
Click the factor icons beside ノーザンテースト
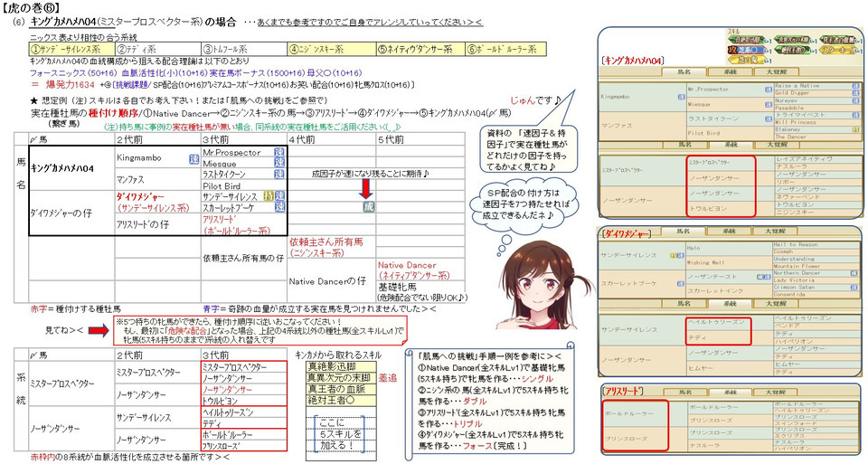click(x=764, y=277)
